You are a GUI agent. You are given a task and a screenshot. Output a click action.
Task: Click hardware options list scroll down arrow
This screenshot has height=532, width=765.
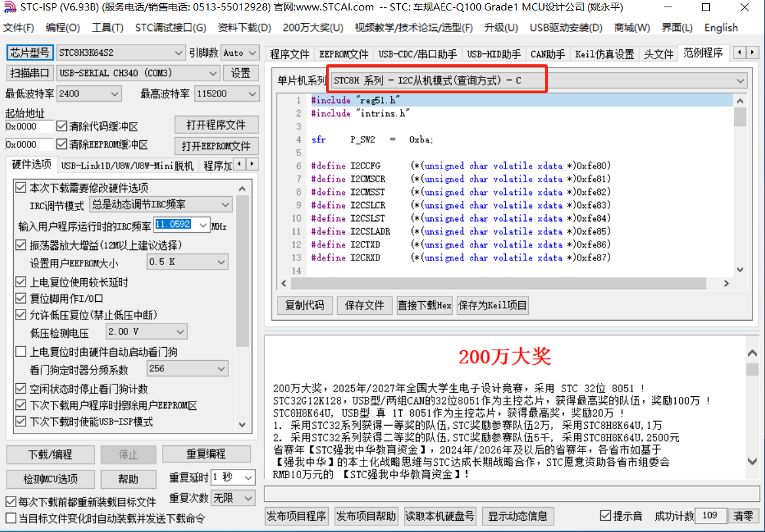coord(243,424)
